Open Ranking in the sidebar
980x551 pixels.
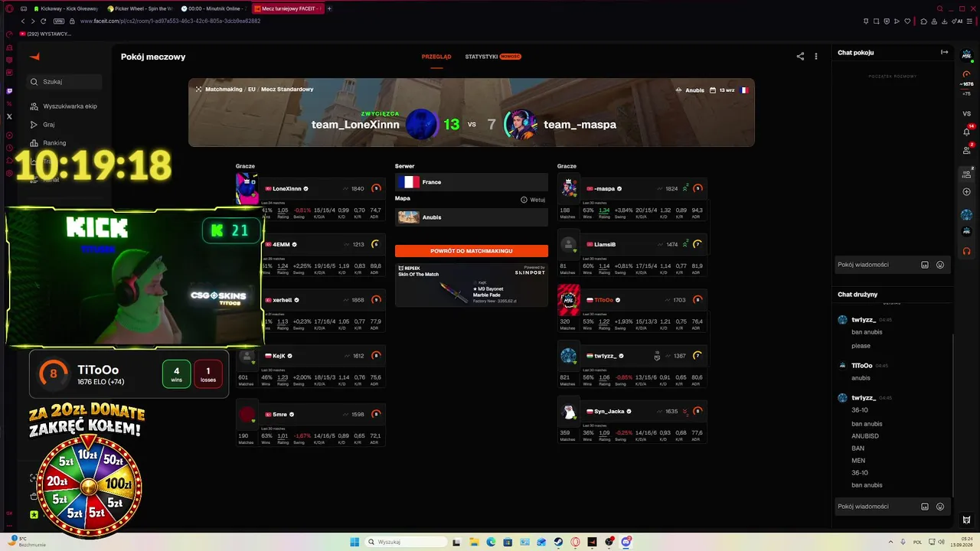point(48,143)
